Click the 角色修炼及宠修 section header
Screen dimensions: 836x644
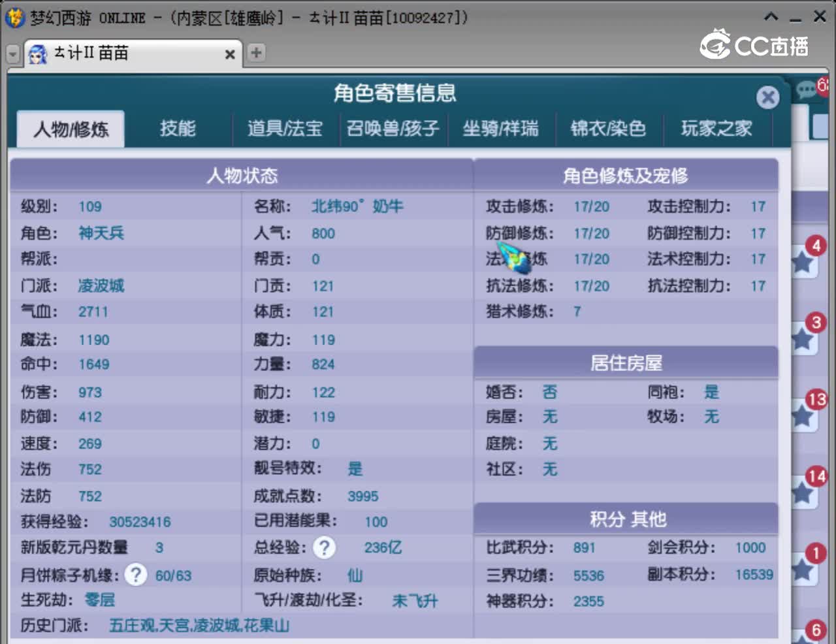click(626, 175)
